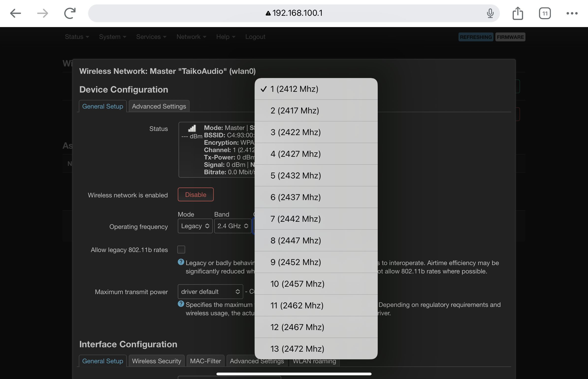Go back with browser back arrow

click(x=15, y=13)
